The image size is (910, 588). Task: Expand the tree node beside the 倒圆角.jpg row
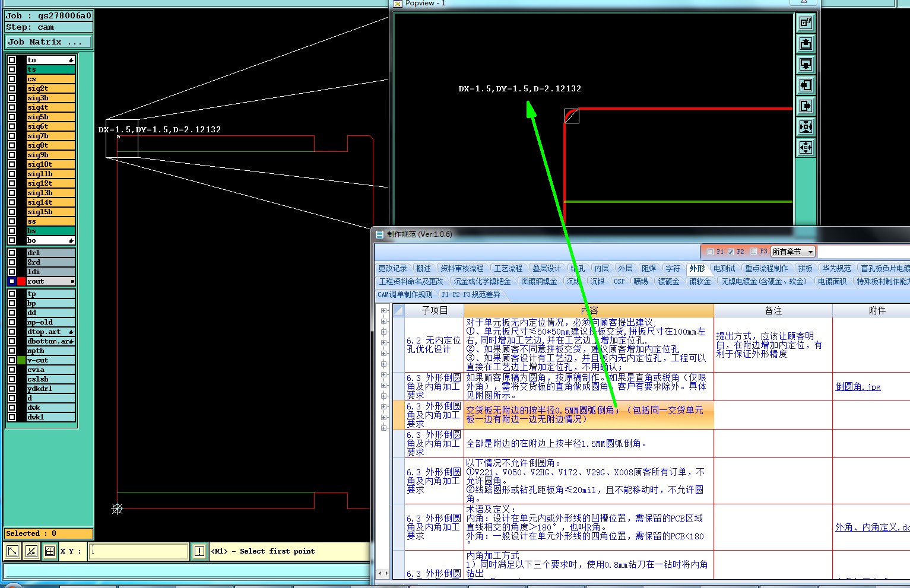click(383, 386)
